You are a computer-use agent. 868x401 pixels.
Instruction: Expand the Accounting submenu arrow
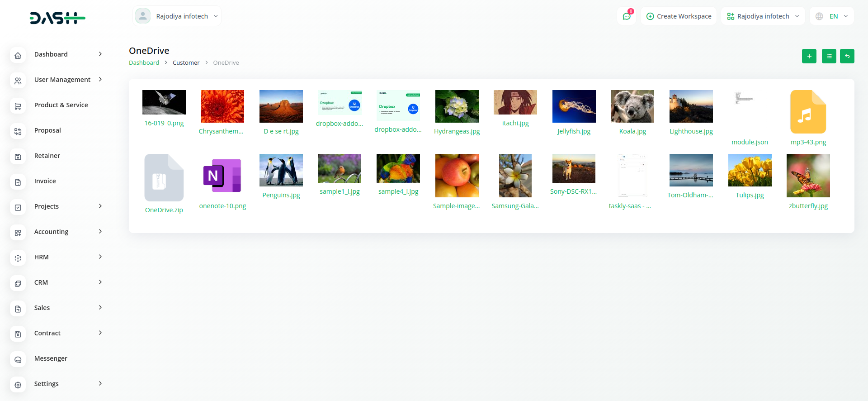100,232
